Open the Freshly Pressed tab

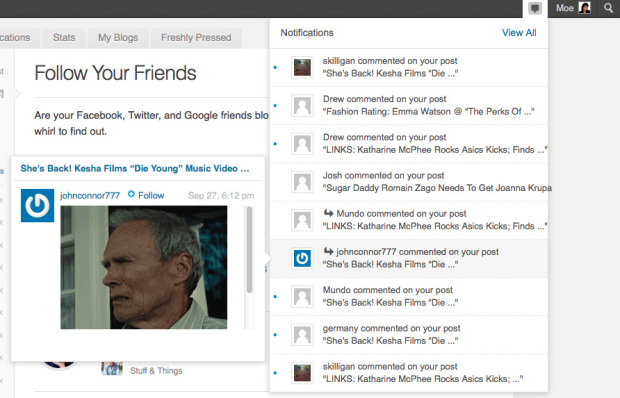pyautogui.click(x=196, y=38)
